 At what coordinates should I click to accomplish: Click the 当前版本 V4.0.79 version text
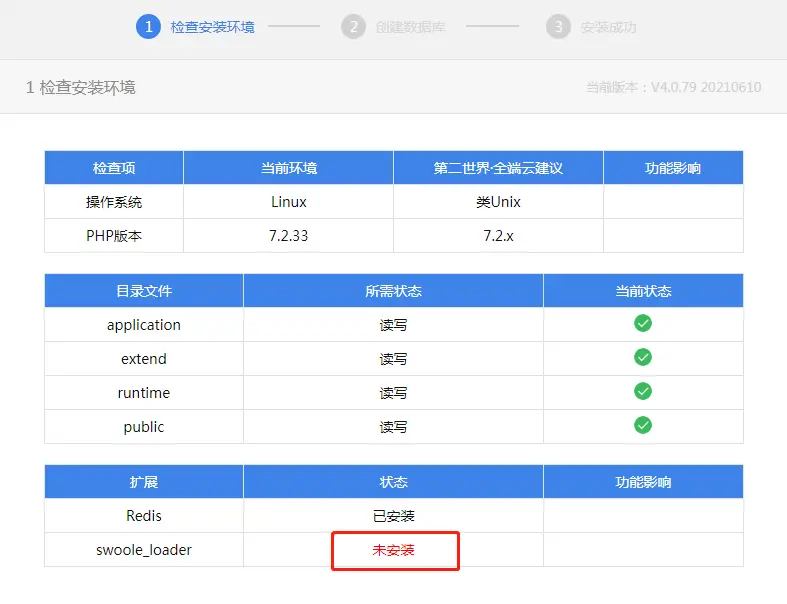(673, 87)
